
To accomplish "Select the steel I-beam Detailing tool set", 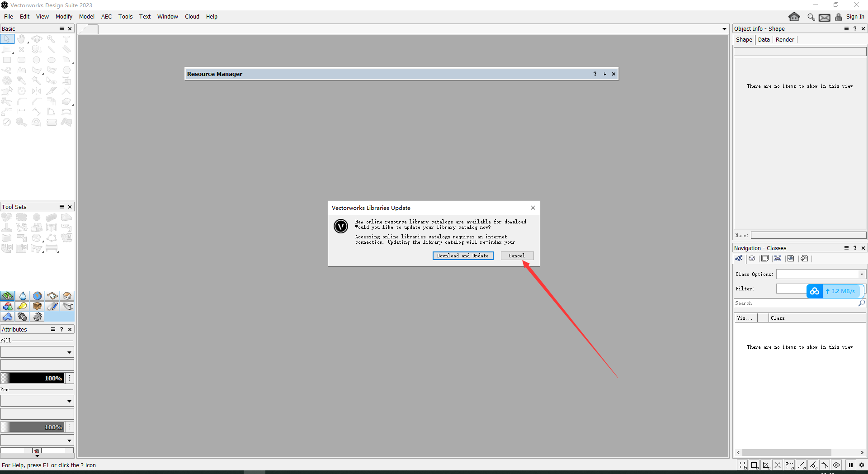I will [x=67, y=306].
